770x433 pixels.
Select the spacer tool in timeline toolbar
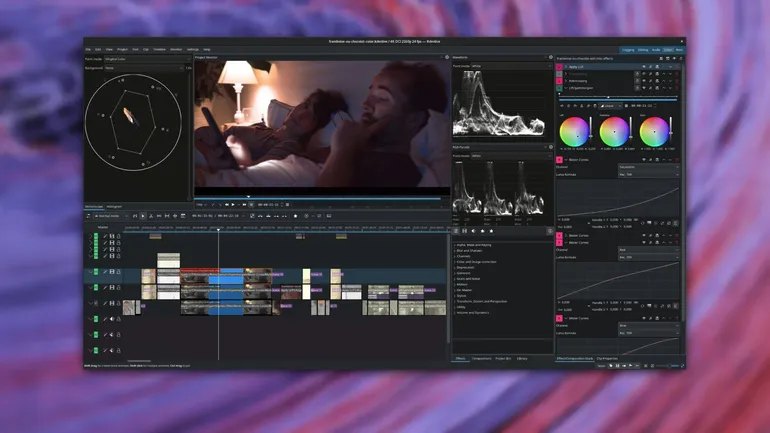[159, 216]
